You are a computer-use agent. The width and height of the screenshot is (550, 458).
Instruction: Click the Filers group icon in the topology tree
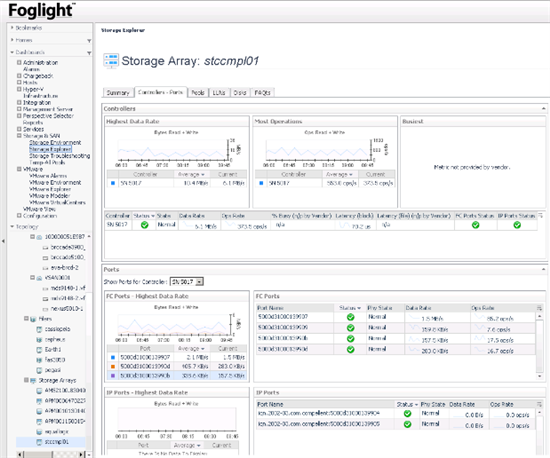click(x=33, y=319)
